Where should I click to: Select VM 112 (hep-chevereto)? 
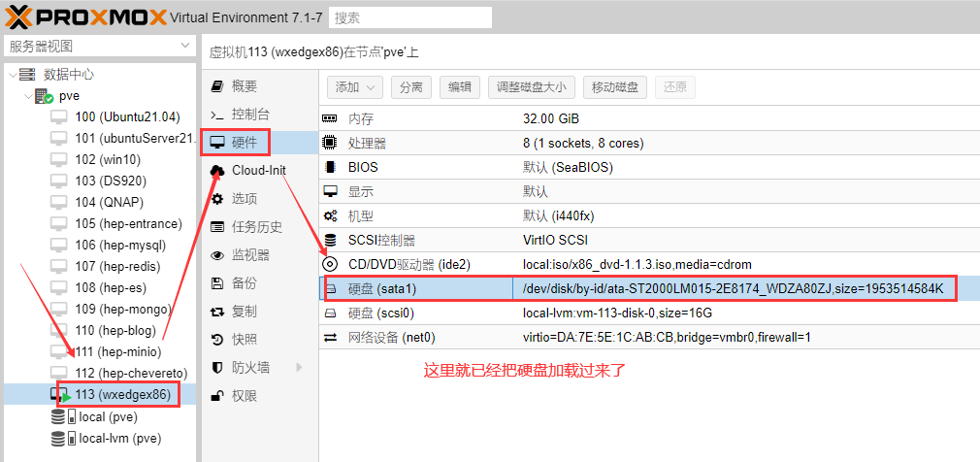pos(131,373)
